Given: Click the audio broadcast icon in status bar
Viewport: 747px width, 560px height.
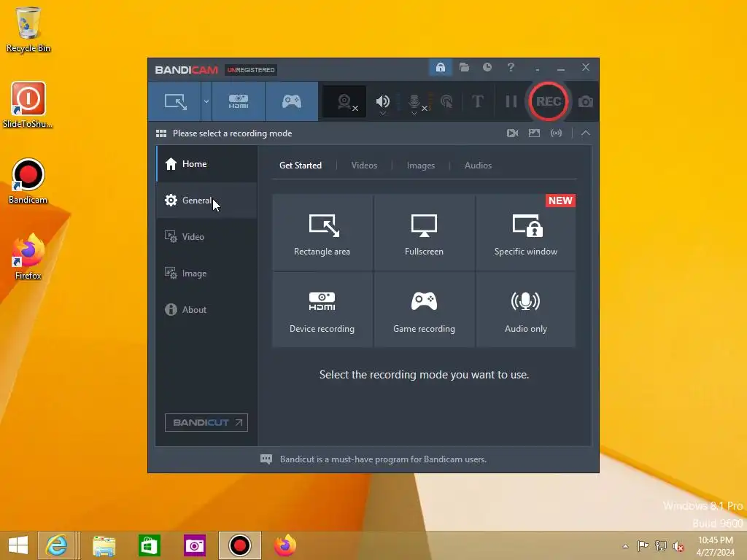Looking at the screenshot, I should 556,133.
